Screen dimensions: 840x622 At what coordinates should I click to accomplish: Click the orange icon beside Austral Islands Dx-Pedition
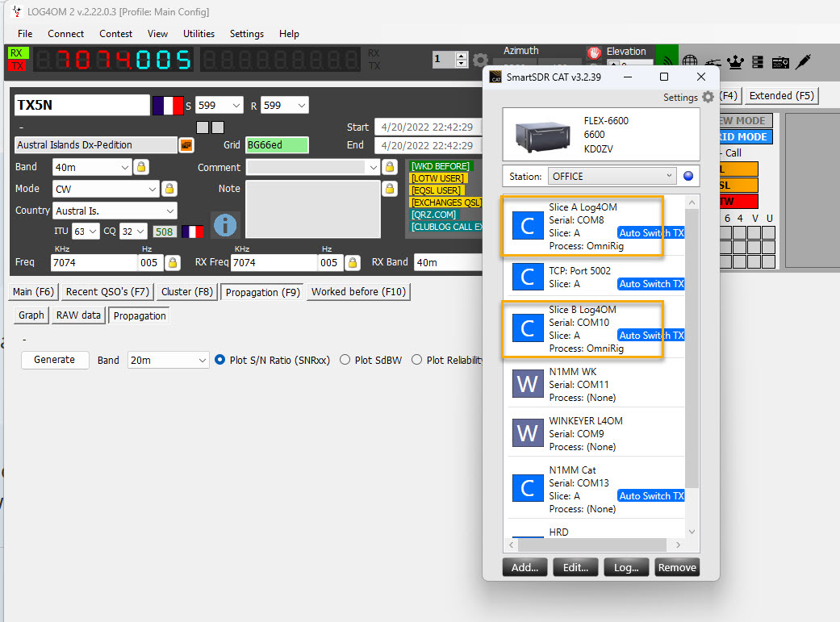coord(186,145)
